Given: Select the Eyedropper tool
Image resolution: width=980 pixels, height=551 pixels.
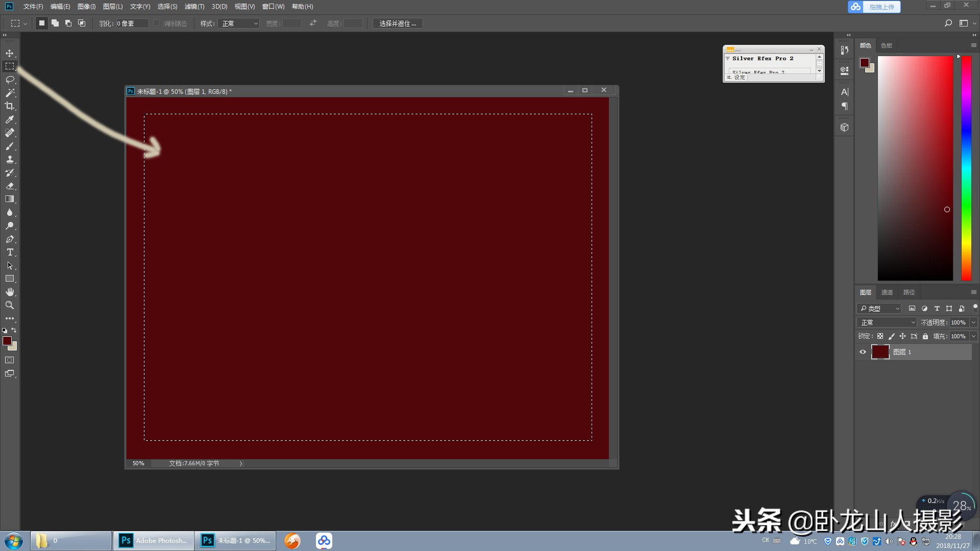Looking at the screenshot, I should (10, 119).
